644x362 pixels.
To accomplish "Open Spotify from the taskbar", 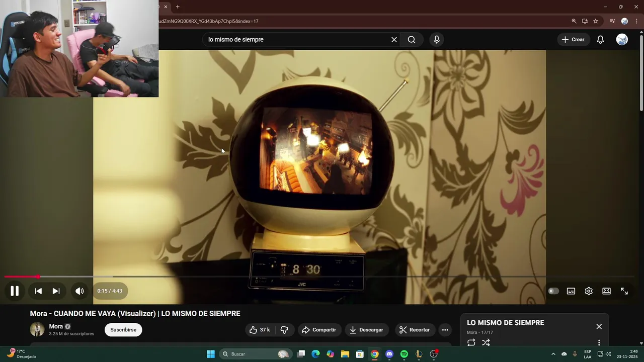I will pos(404,354).
